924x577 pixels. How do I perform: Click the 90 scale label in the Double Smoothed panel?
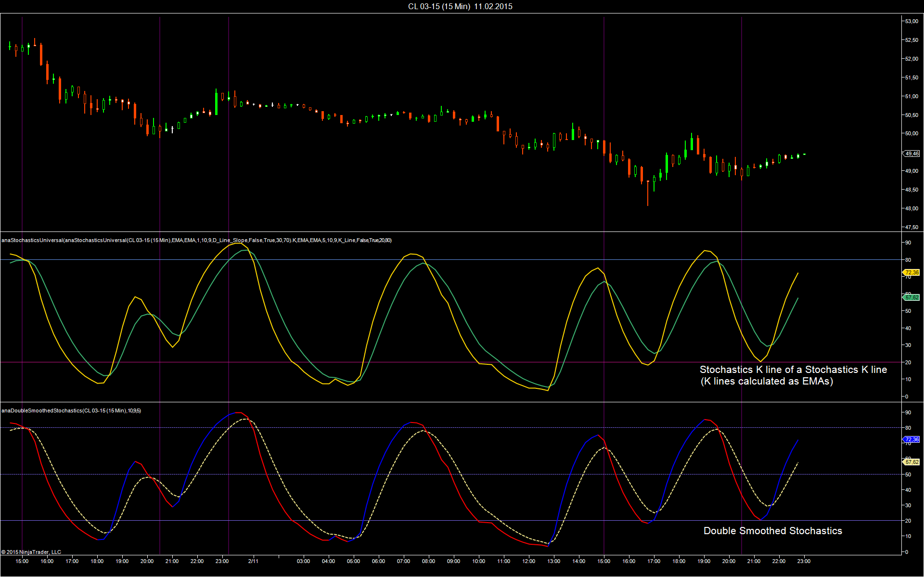908,412
